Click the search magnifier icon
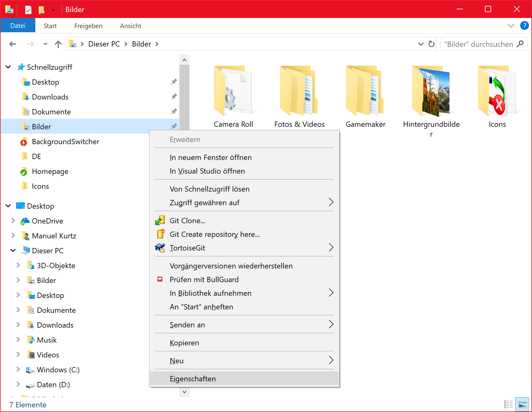Viewport: 532px width, 412px height. pyautogui.click(x=520, y=44)
